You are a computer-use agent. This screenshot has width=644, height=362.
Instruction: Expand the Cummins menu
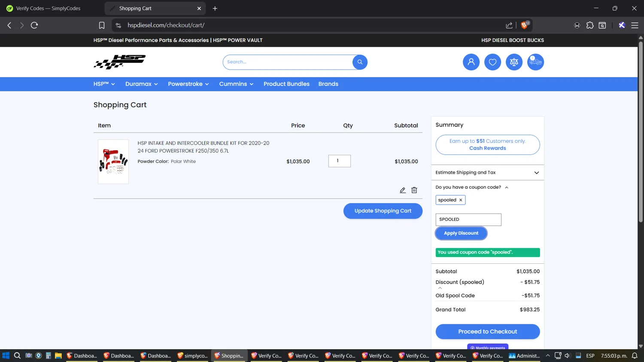pos(236,84)
